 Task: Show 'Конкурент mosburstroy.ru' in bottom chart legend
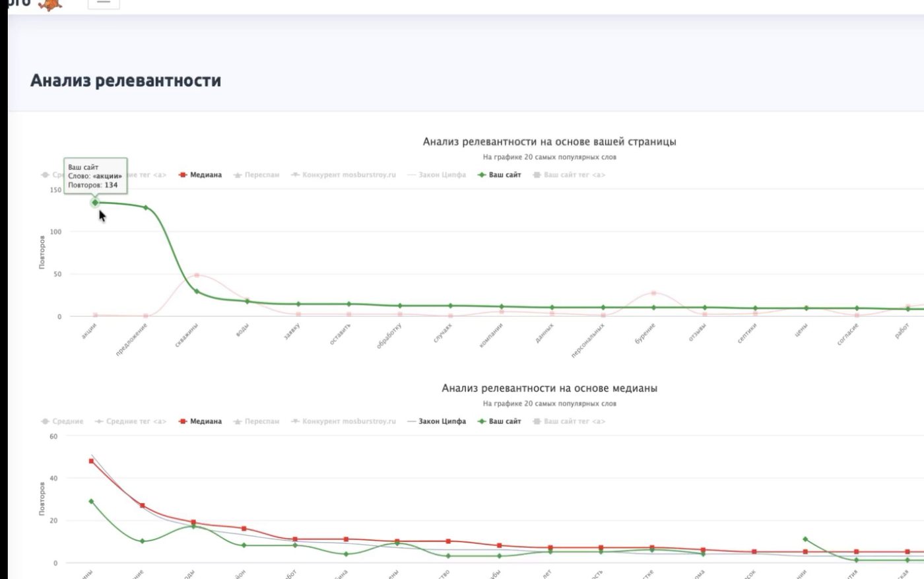[343, 421]
